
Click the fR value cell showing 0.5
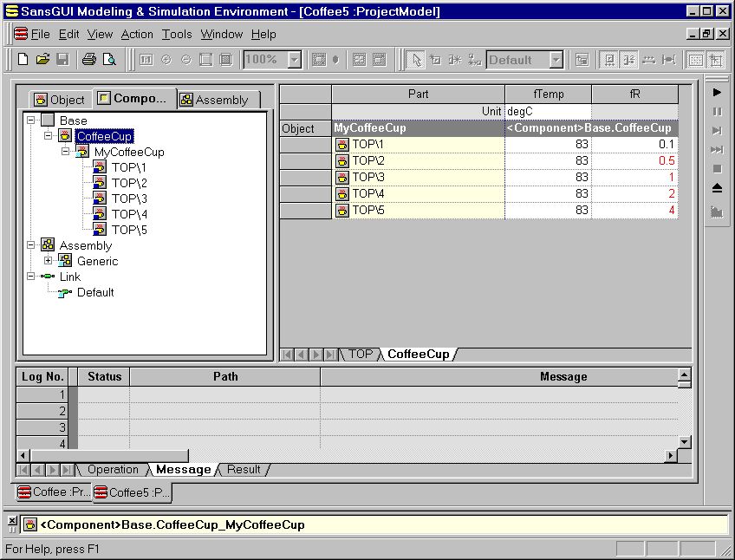click(634, 161)
